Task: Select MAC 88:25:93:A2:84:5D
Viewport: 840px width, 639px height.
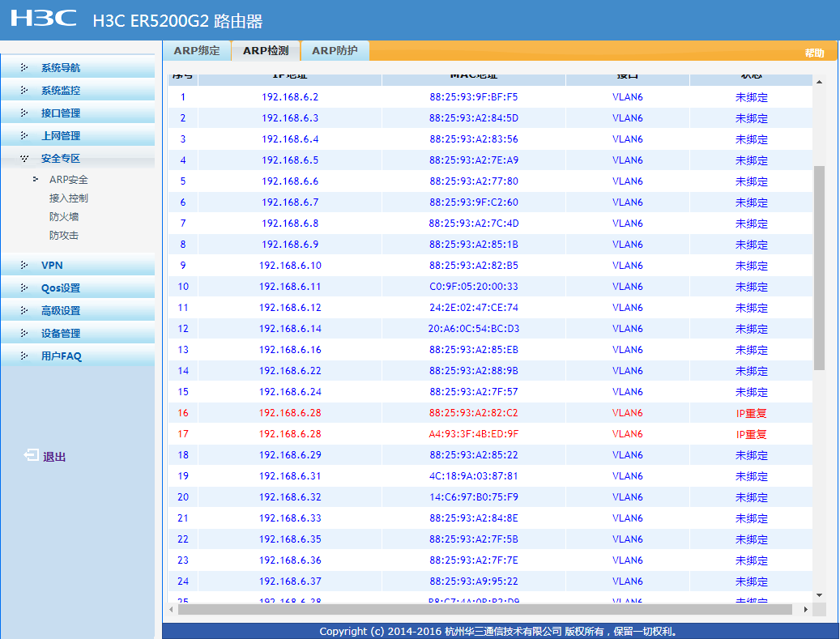Action: tap(474, 117)
